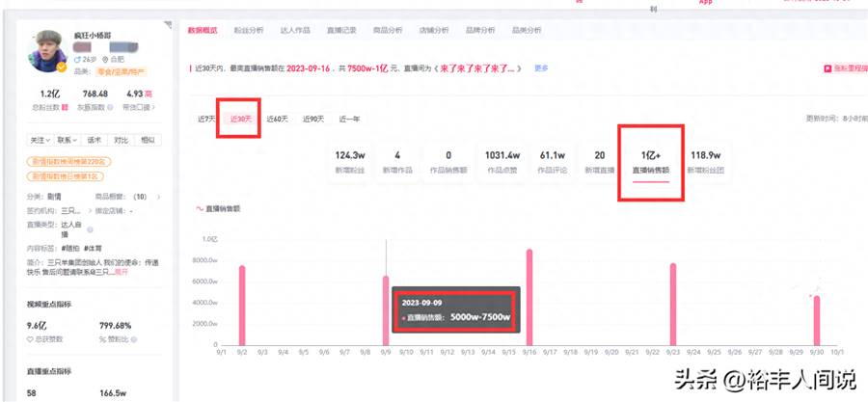Click the 9/9 sales bar in the chart
Screen dimensions: 868x402
[x=386, y=310]
